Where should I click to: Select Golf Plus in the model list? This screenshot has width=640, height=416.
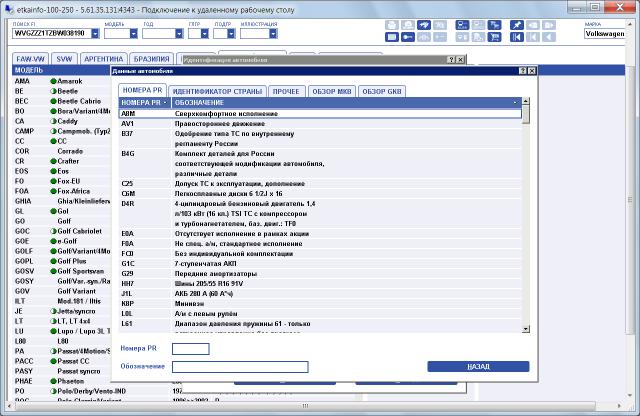[62, 261]
